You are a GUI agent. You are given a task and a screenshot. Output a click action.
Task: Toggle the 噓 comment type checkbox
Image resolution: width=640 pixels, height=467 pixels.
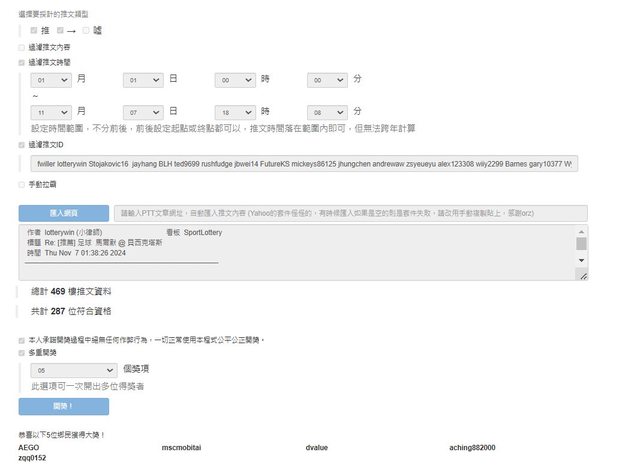[x=86, y=30]
